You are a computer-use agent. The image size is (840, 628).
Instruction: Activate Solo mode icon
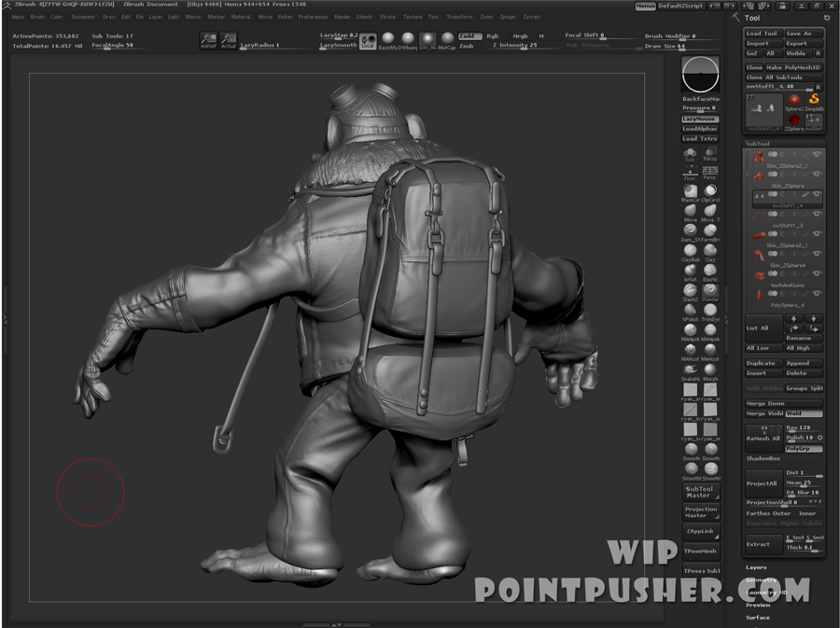coord(690,155)
